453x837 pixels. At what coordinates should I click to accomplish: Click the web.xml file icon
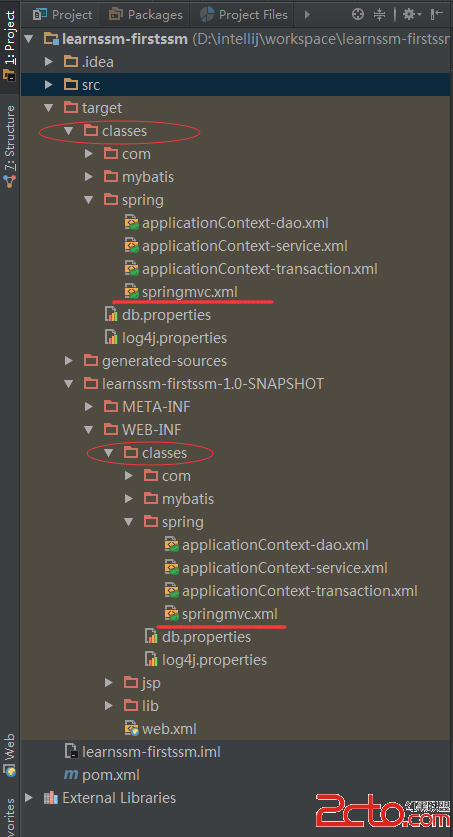(131, 729)
